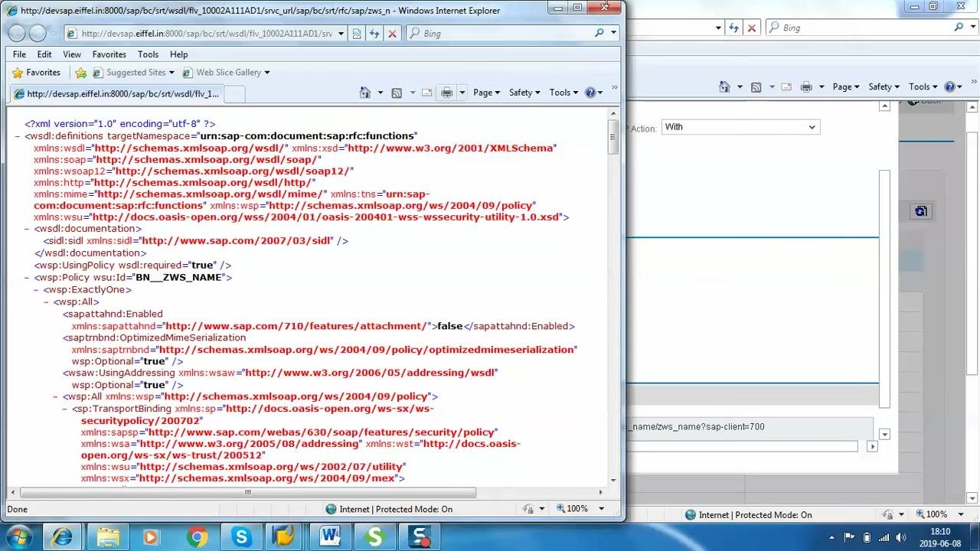This screenshot has width=980, height=551.
Task: Open the File menu
Action: point(19,54)
